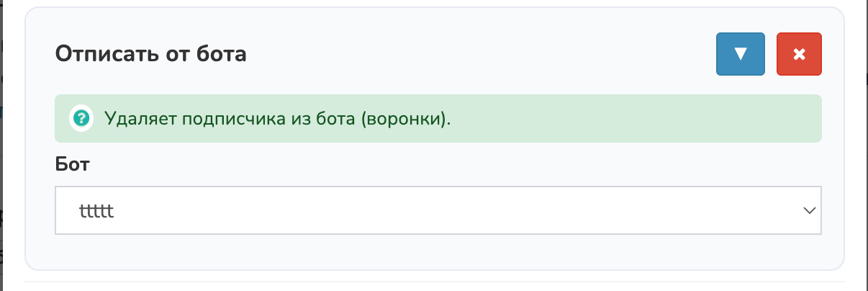
Task: Click the small arrow at the select's right edge
Action: (x=810, y=210)
